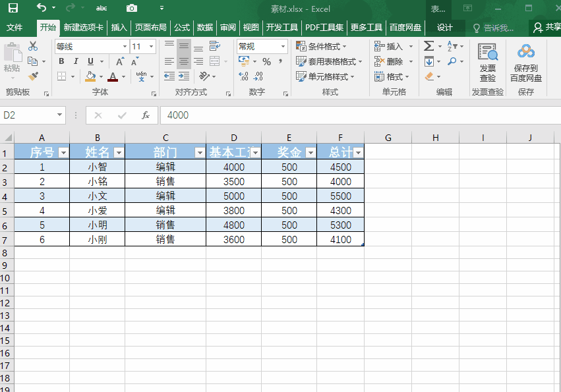Toggle middle vertical alignment
The image size is (561, 392).
184,46
